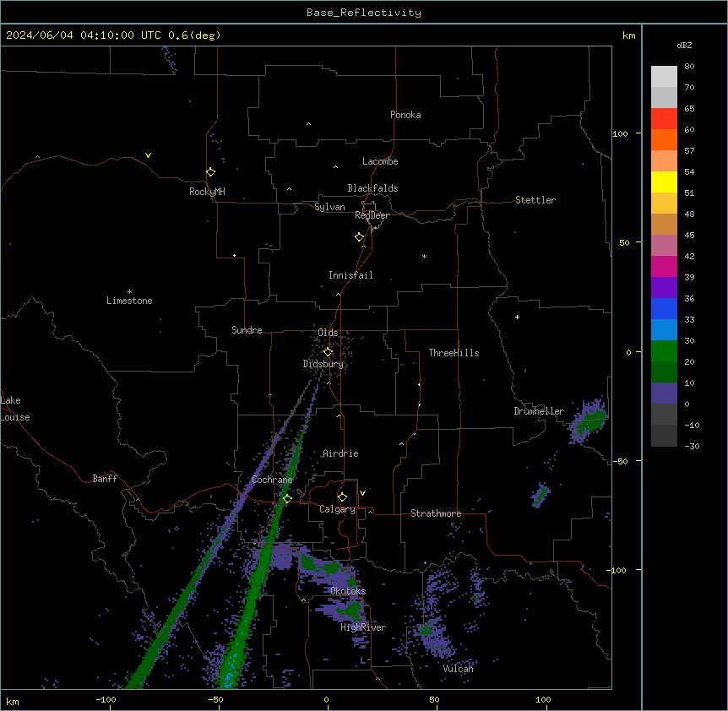728x711 pixels.
Task: Click the HighRiver city label
Action: tap(363, 627)
